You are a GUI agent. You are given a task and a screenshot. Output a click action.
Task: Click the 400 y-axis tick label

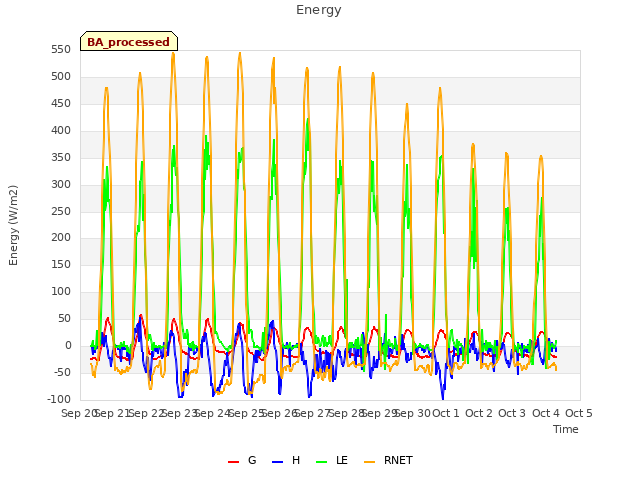pos(61,131)
